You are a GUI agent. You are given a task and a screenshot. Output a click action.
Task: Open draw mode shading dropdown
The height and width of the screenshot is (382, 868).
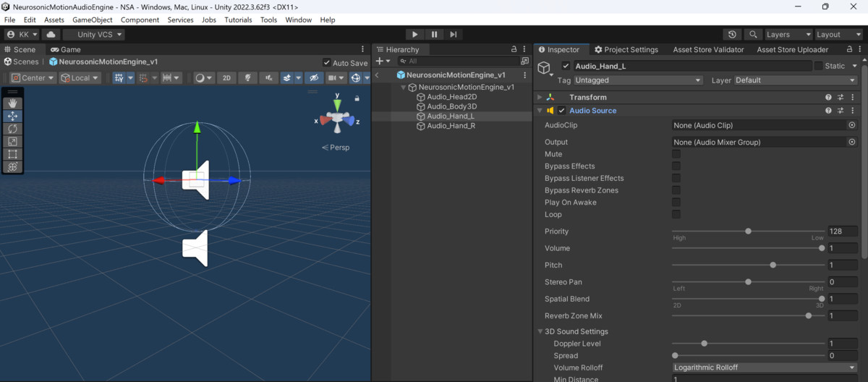click(204, 77)
